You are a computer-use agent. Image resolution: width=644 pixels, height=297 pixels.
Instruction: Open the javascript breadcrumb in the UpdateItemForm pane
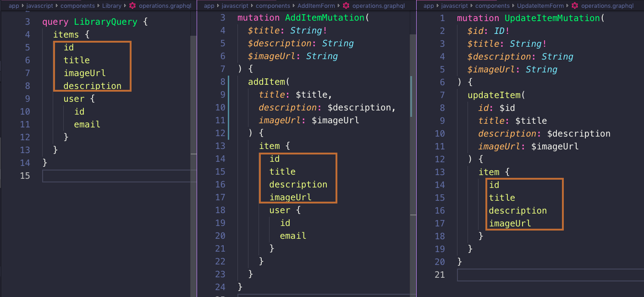click(456, 6)
